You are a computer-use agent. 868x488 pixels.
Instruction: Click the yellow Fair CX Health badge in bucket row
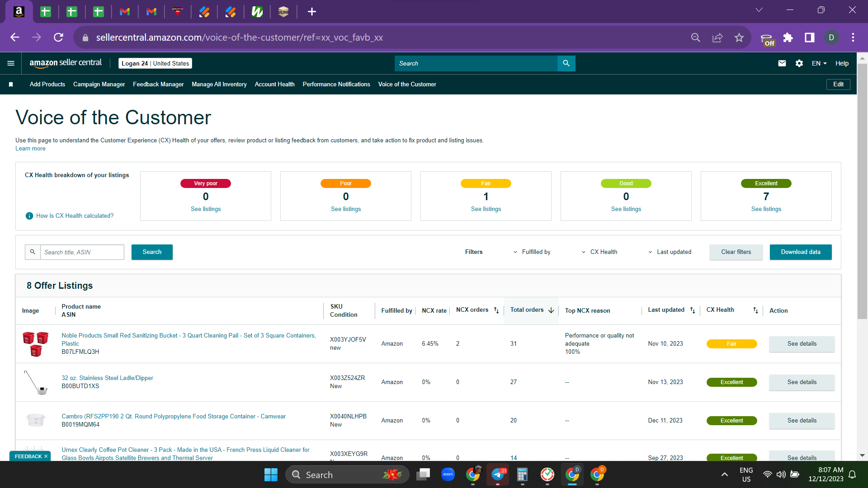pos(731,344)
